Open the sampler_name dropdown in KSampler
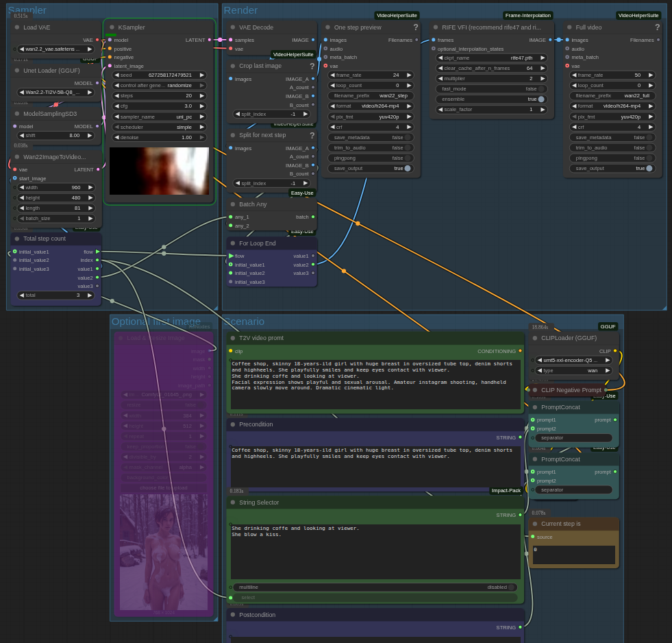This screenshot has width=672, height=643. 159,117
